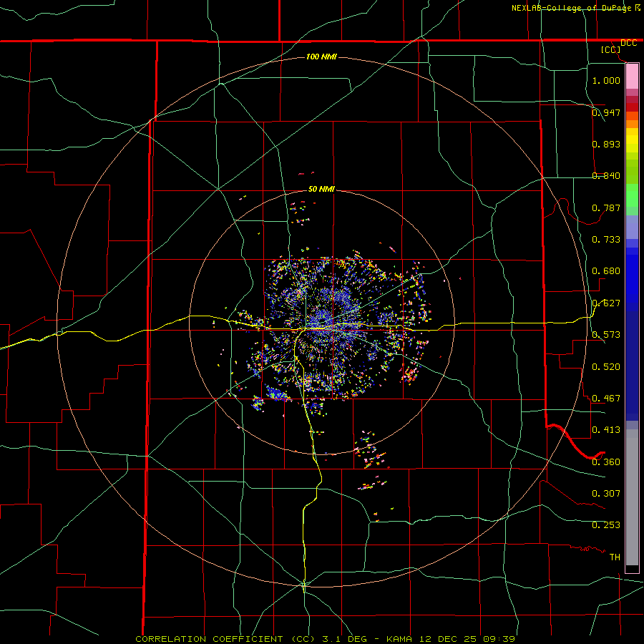Click the 0.627 legend value
644x644 pixels.
(606, 303)
